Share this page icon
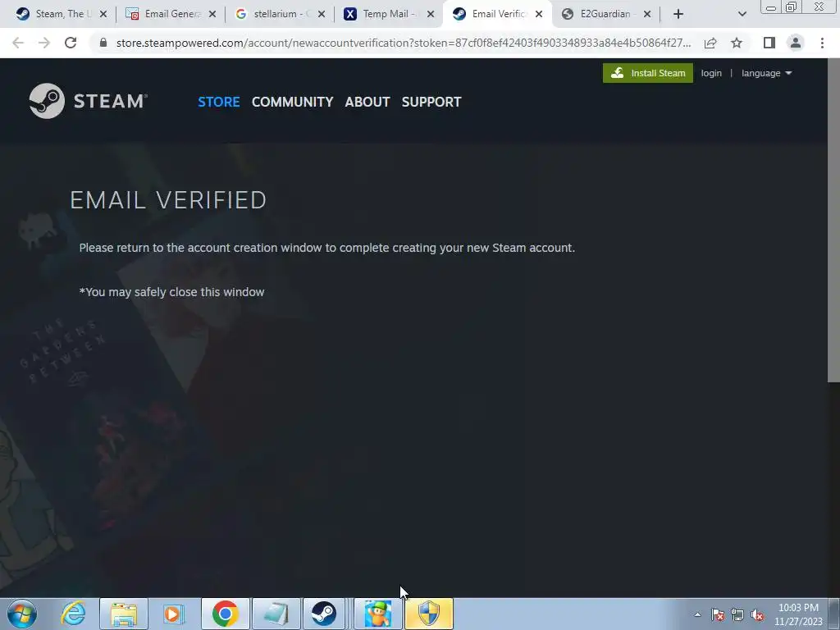This screenshot has height=630, width=840. coord(710,43)
